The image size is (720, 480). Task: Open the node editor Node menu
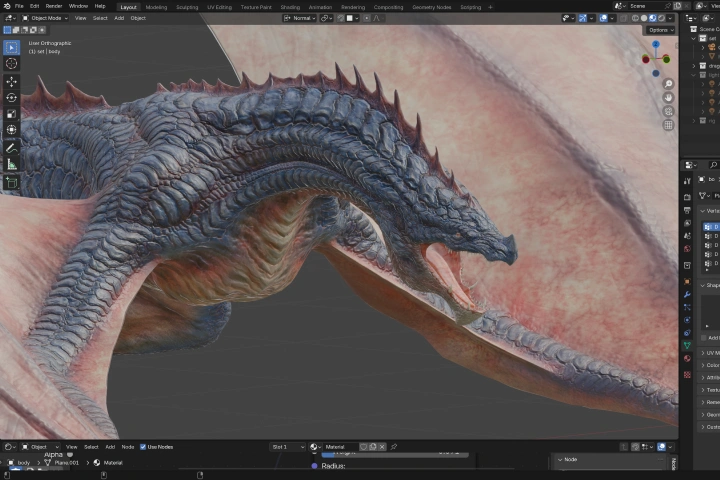point(128,446)
